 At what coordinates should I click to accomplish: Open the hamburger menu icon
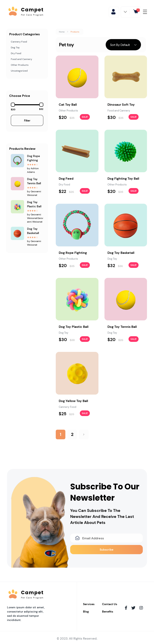[145, 12]
